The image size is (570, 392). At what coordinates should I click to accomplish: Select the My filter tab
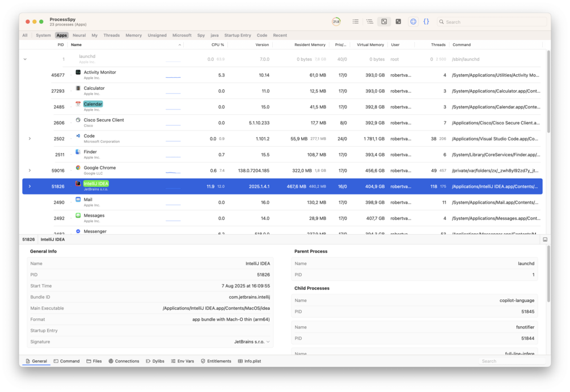click(95, 35)
